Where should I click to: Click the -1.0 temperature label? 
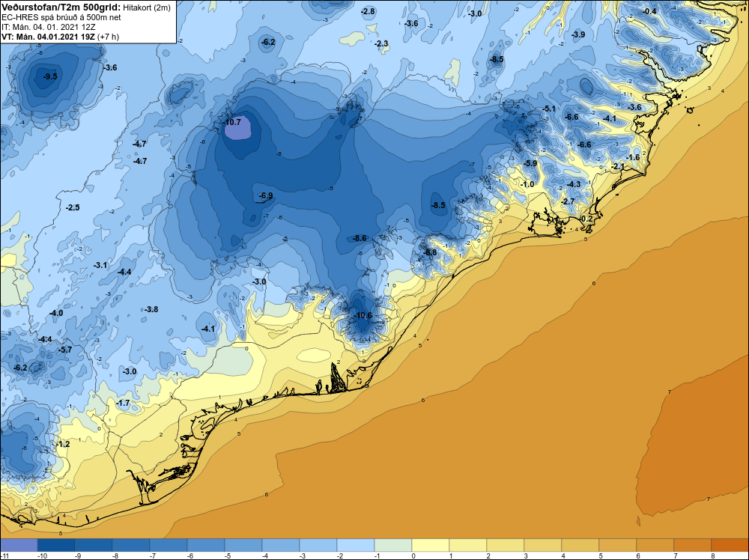[527, 184]
